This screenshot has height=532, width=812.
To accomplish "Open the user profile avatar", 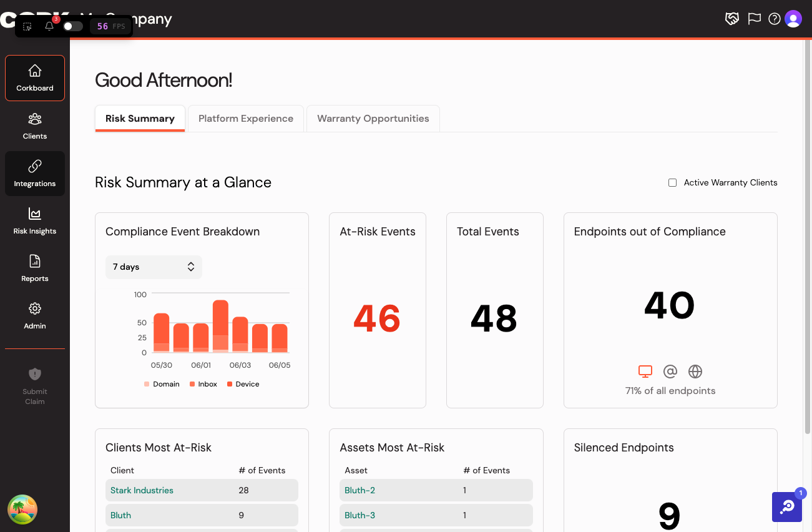I will [x=793, y=19].
